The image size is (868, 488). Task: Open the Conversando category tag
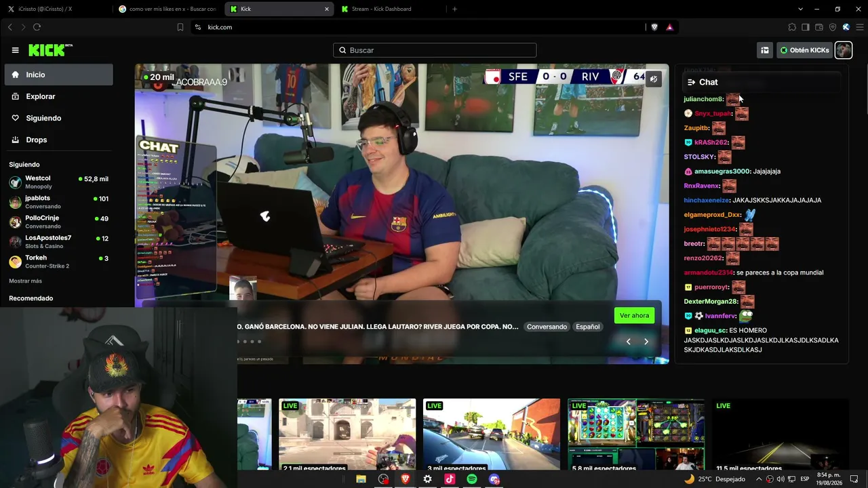point(547,327)
